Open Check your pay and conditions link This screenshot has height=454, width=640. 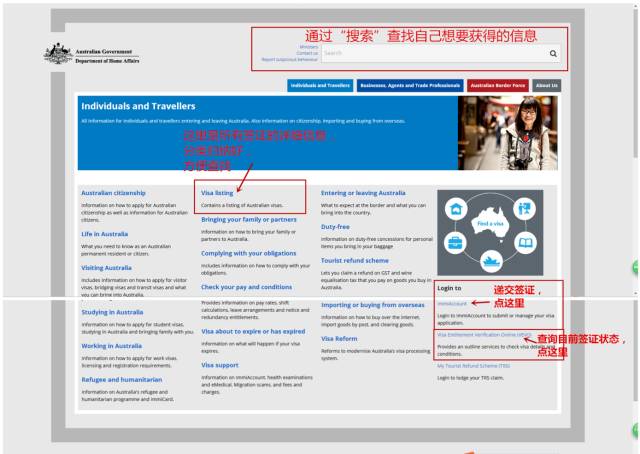(x=247, y=287)
